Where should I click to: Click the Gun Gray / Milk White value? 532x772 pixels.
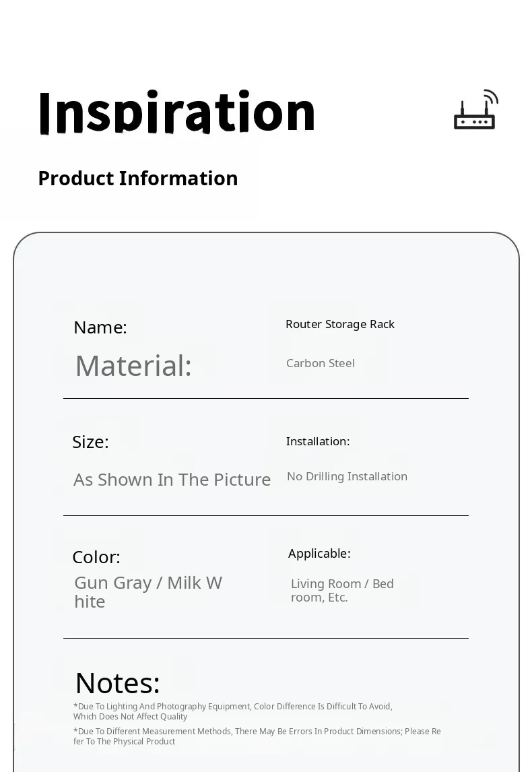click(x=148, y=591)
